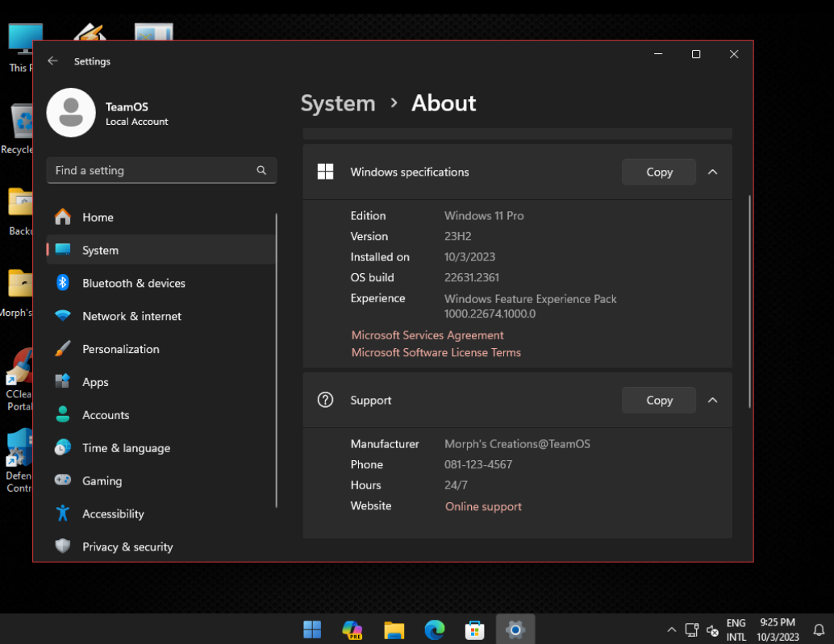This screenshot has width=834, height=644.
Task: Open Accessibility settings
Action: click(161, 513)
